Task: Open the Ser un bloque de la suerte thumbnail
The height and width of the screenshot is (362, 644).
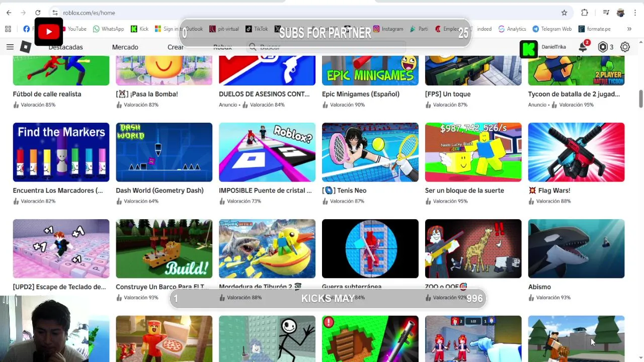Action: [473, 152]
